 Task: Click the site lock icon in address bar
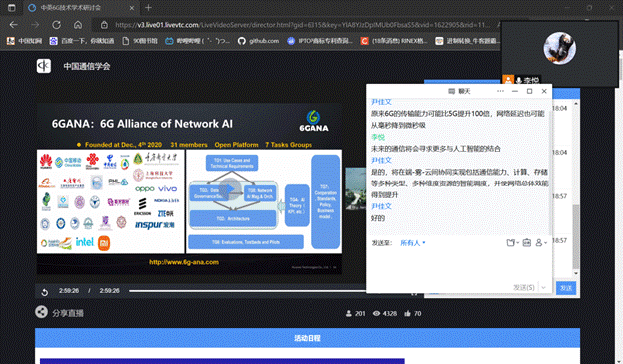104,25
